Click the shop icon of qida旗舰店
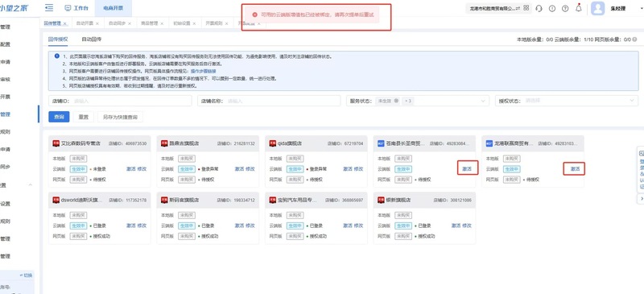This screenshot has width=644, height=294. pyautogui.click(x=273, y=143)
